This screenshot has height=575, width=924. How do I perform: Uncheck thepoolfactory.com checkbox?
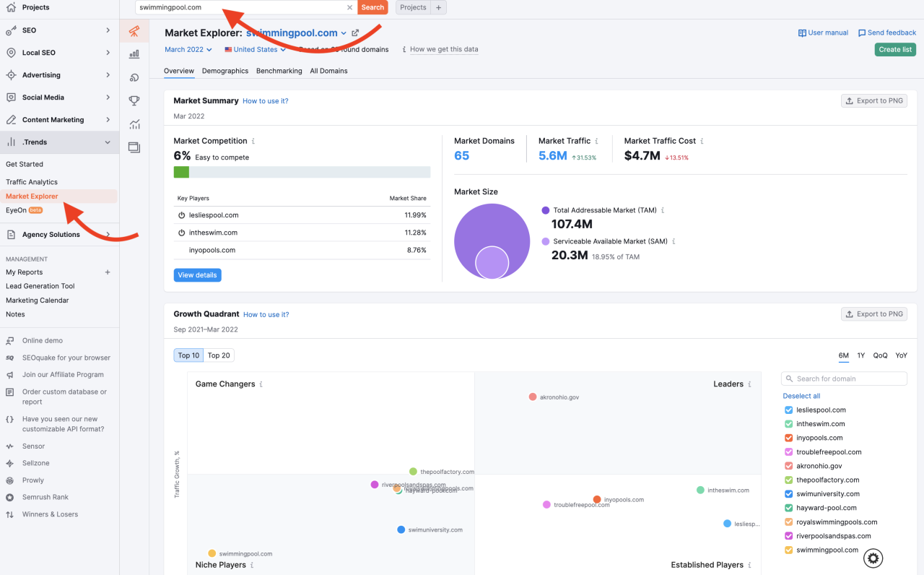(x=788, y=480)
